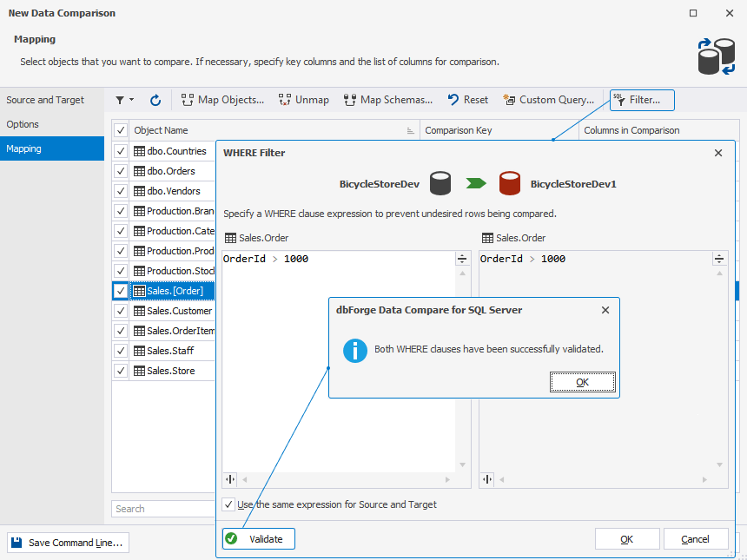Viewport: 747px width, 560px height.
Task: Click OK in the validation message
Action: tap(582, 381)
